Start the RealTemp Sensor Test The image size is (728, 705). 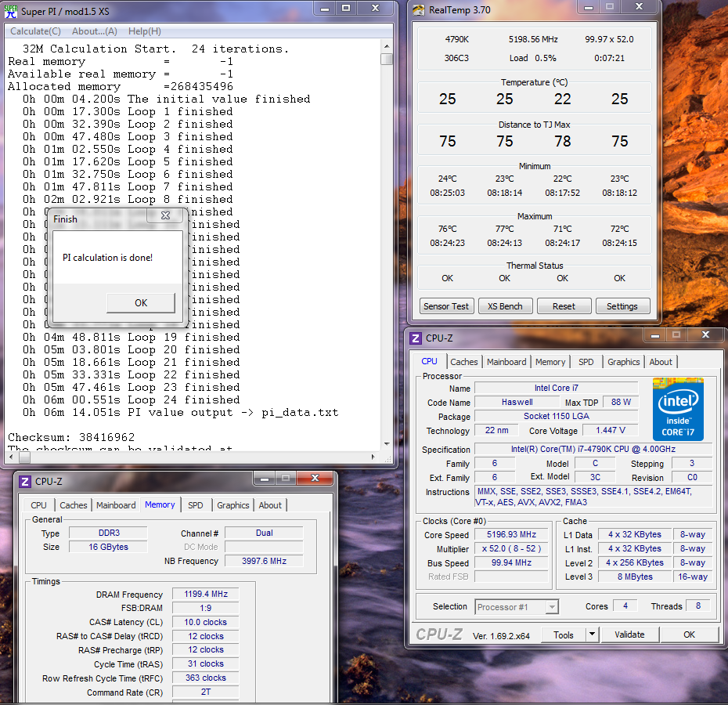[446, 306]
